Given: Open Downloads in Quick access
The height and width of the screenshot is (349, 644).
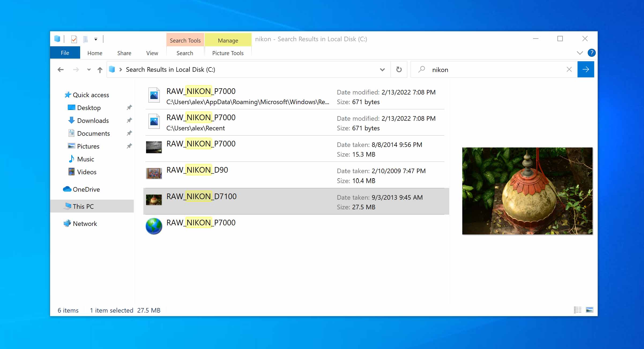Looking at the screenshot, I should pos(93,120).
